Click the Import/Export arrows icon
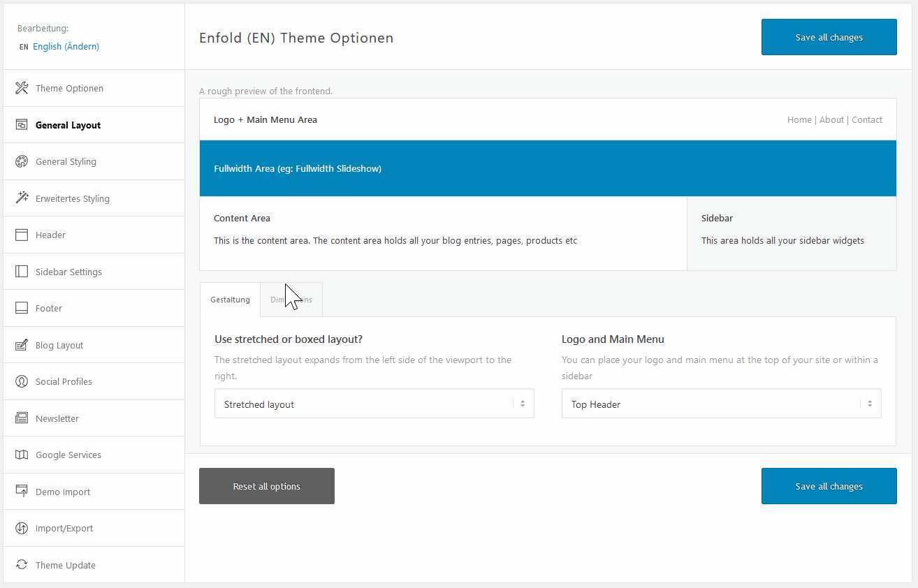This screenshot has width=918, height=588. pos(22,529)
